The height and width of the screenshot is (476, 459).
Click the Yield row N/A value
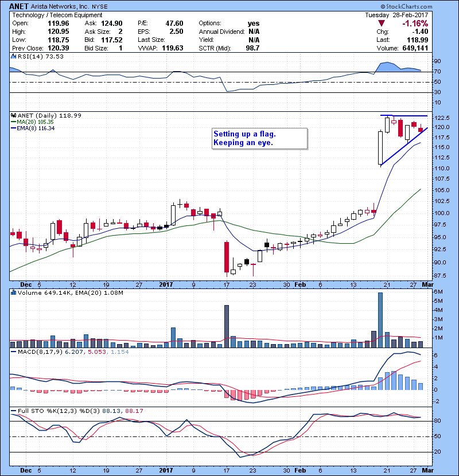(254, 40)
